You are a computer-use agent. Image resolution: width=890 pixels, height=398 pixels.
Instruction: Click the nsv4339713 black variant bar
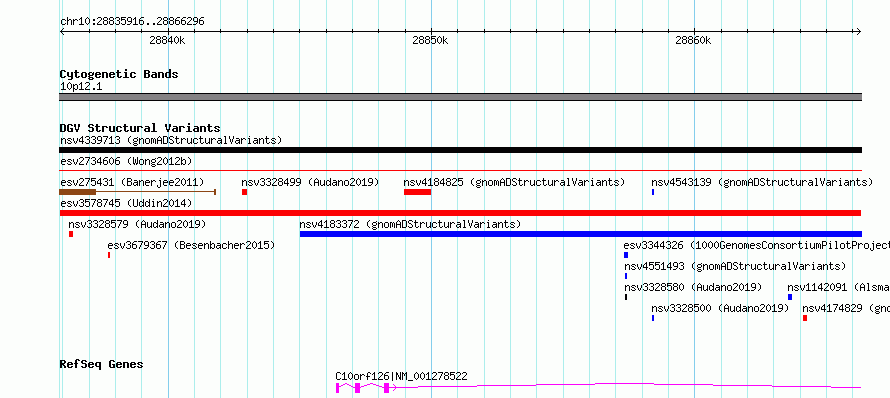[x=460, y=150]
